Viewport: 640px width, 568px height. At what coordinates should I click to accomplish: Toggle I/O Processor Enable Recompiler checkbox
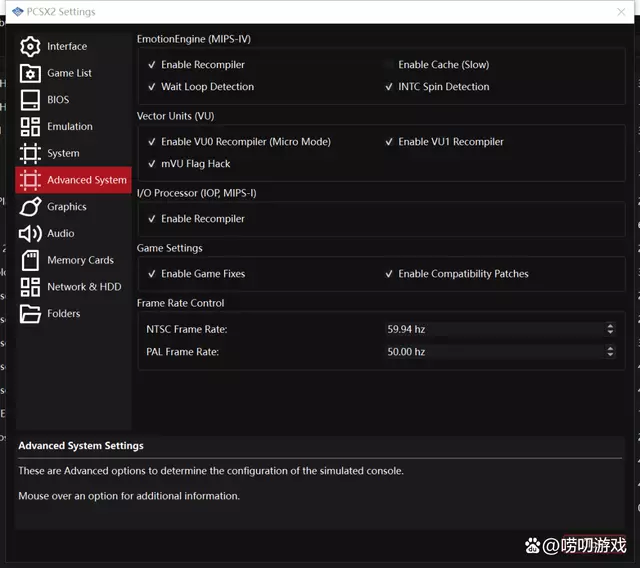tap(152, 219)
